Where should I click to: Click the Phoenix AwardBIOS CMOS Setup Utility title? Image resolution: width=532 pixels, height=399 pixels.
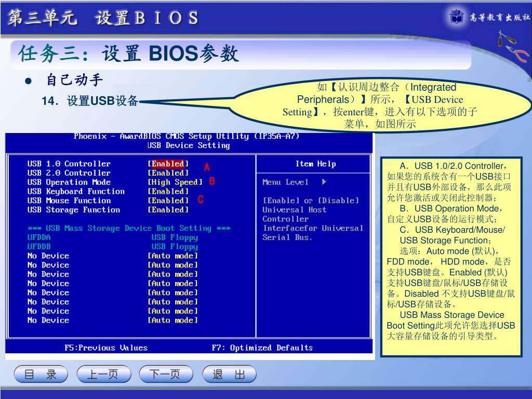pyautogui.click(x=187, y=136)
